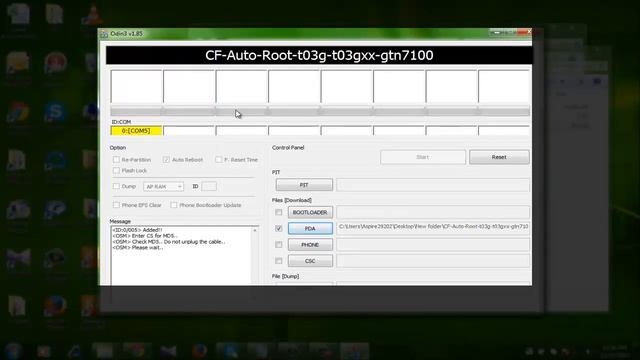Click the Odin3 title bar icon

pos(104,34)
